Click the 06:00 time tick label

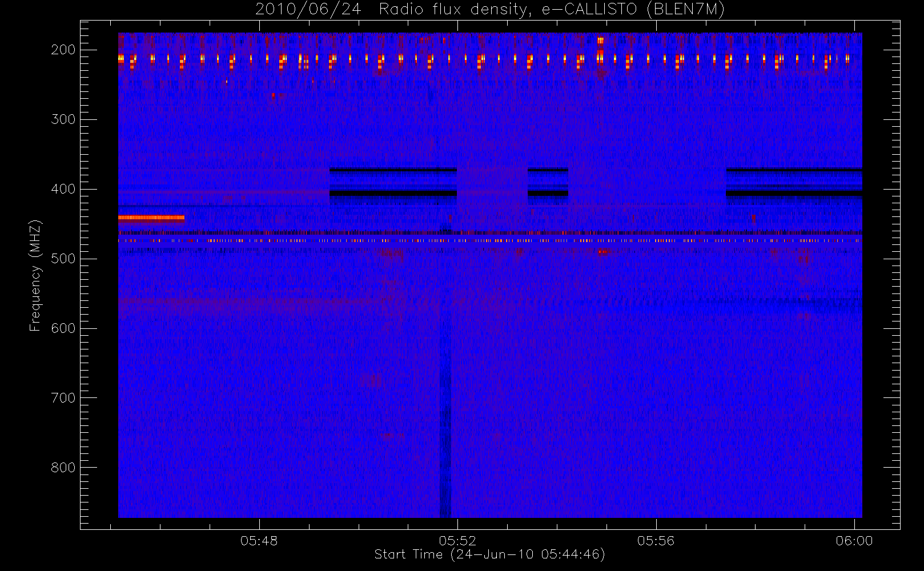854,541
